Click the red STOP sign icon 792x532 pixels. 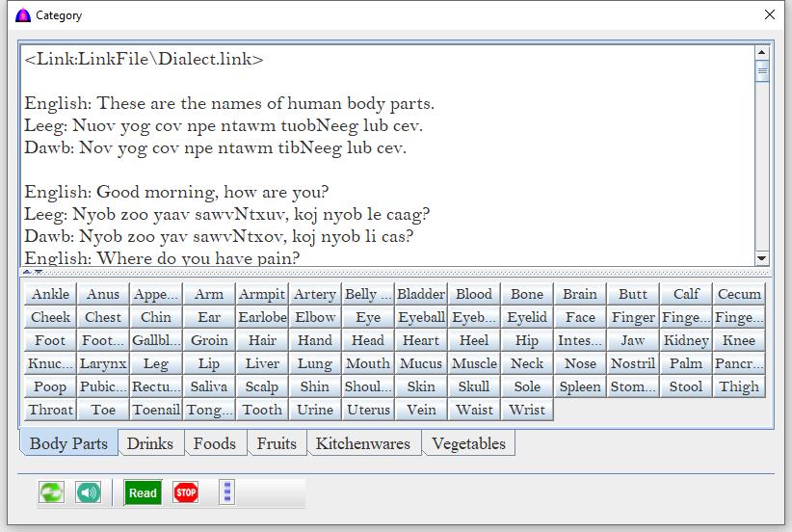click(x=186, y=492)
